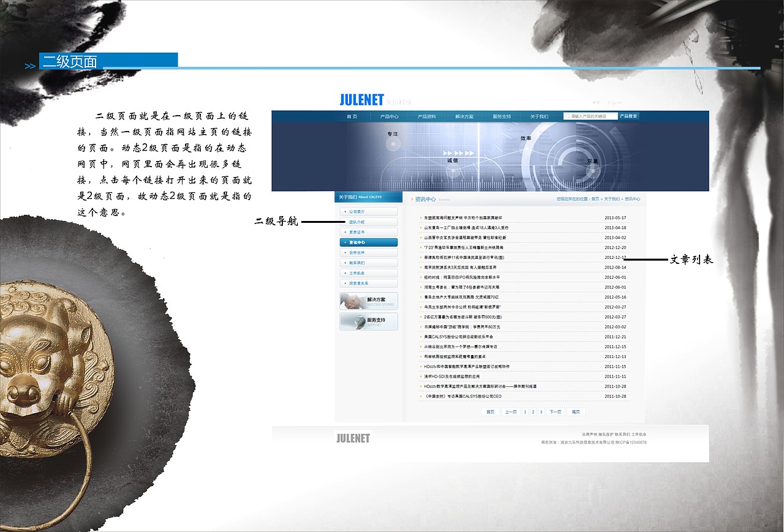
Task: Open 首页 in the top navigation bar
Action: point(352,116)
